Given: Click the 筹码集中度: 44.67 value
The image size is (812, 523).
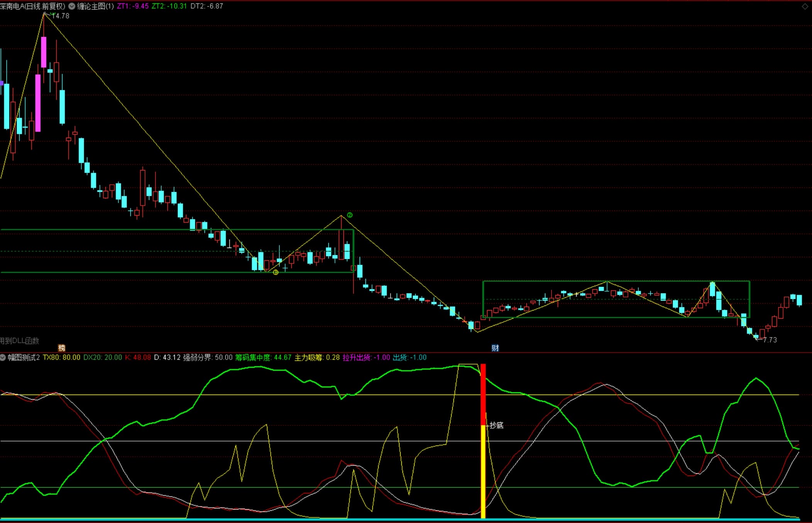Looking at the screenshot, I should click(x=263, y=358).
